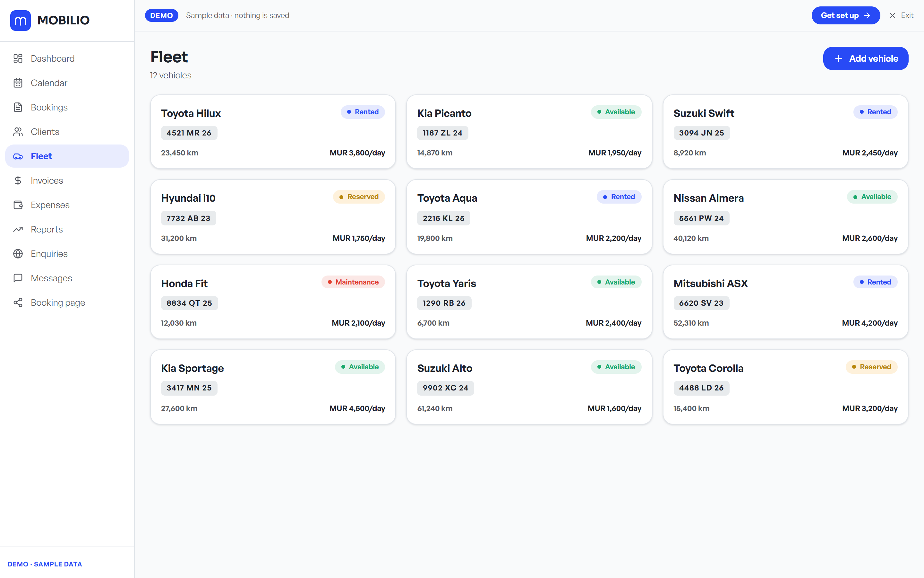Click the MUR 4,500/day rate
924x578 pixels.
click(357, 408)
